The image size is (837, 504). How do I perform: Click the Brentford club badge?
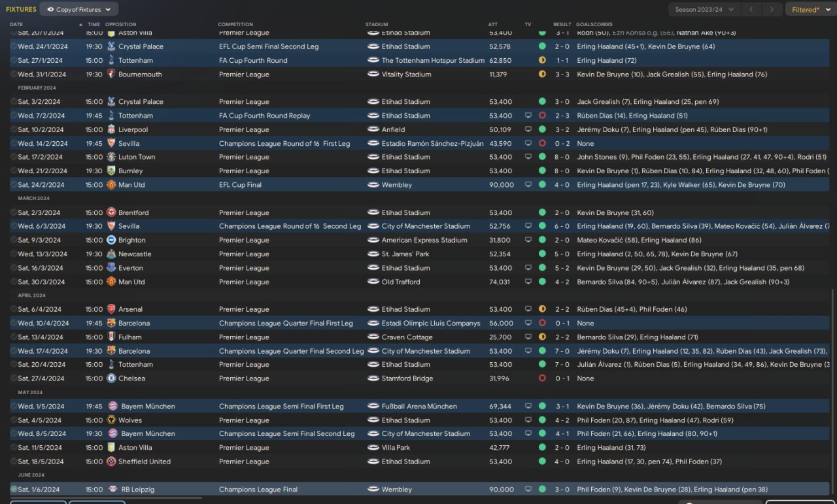[x=111, y=212]
